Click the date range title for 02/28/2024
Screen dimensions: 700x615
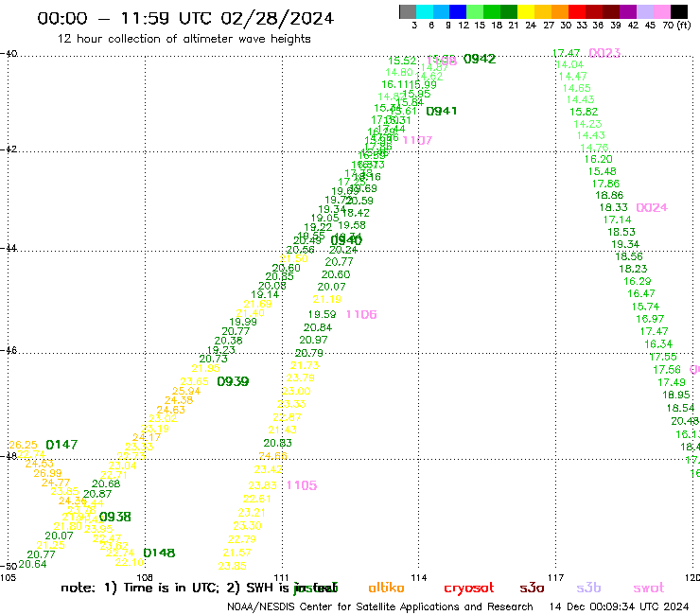coord(185,18)
